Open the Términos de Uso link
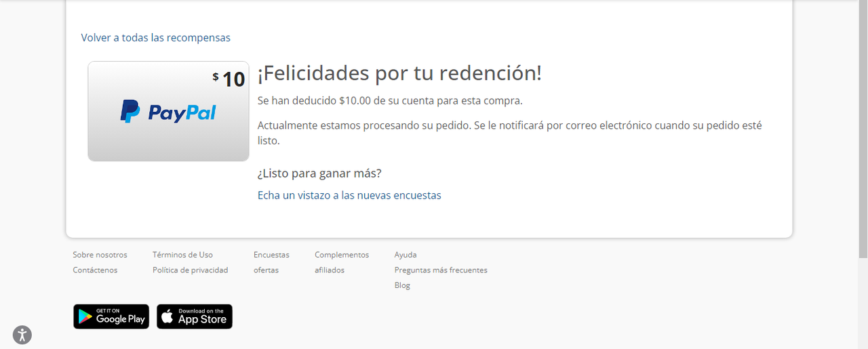868x349 pixels. click(182, 255)
